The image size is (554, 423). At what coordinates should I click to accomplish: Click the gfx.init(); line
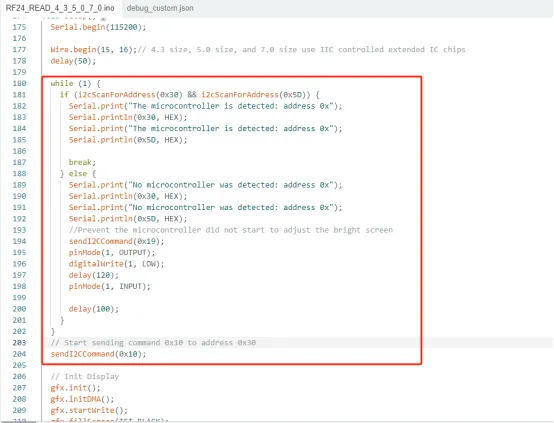tap(75, 388)
